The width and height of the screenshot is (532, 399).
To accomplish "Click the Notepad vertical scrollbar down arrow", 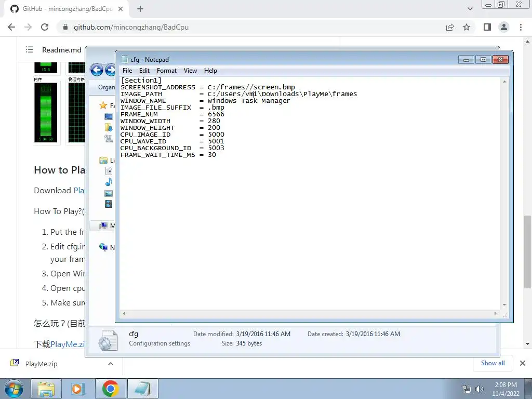I will click(504, 304).
